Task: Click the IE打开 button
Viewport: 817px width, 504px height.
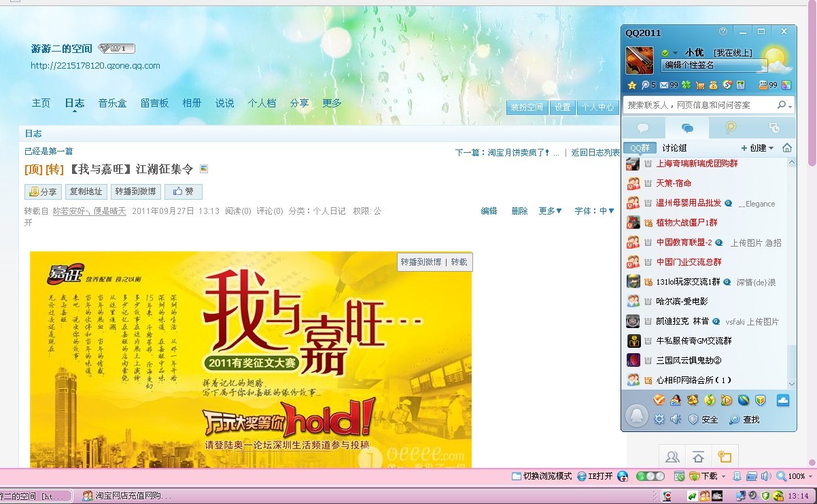Action: click(x=595, y=476)
